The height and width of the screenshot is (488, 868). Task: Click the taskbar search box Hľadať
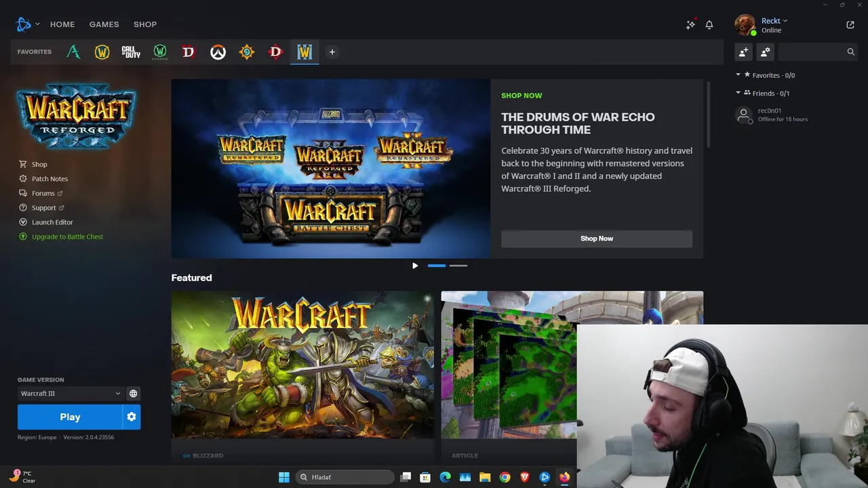pos(344,477)
